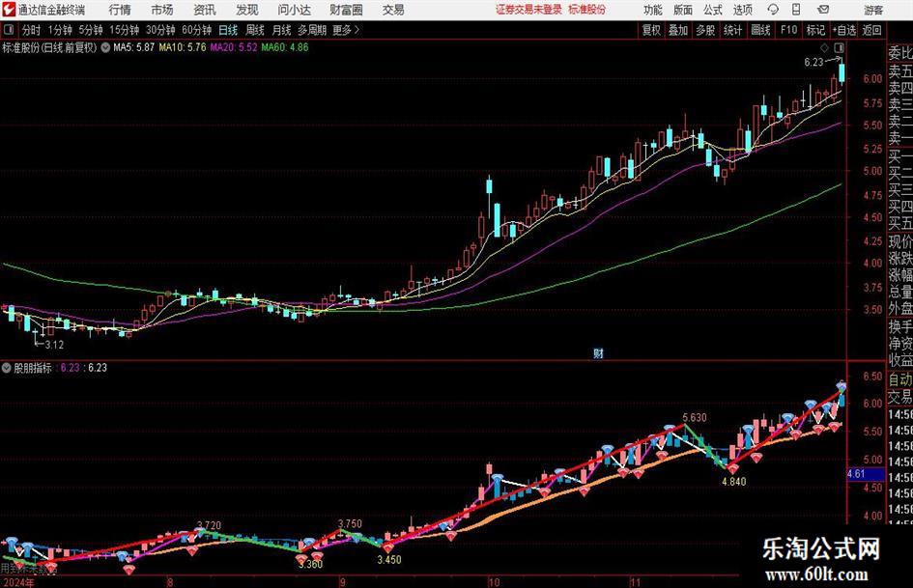
Task: Open the 问小达 menu
Action: (294, 10)
